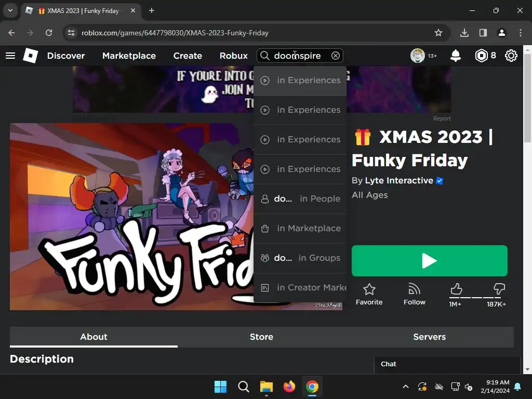The image size is (532, 399).
Task: Launch File Explorer from the taskbar
Action: coord(267,387)
